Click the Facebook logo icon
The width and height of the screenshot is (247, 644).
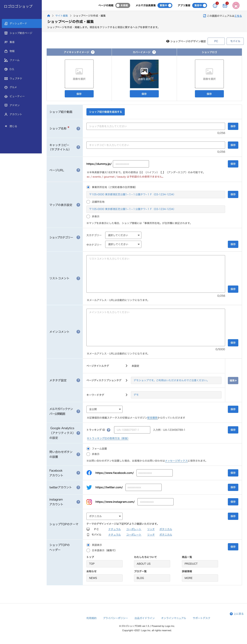pos(89,473)
